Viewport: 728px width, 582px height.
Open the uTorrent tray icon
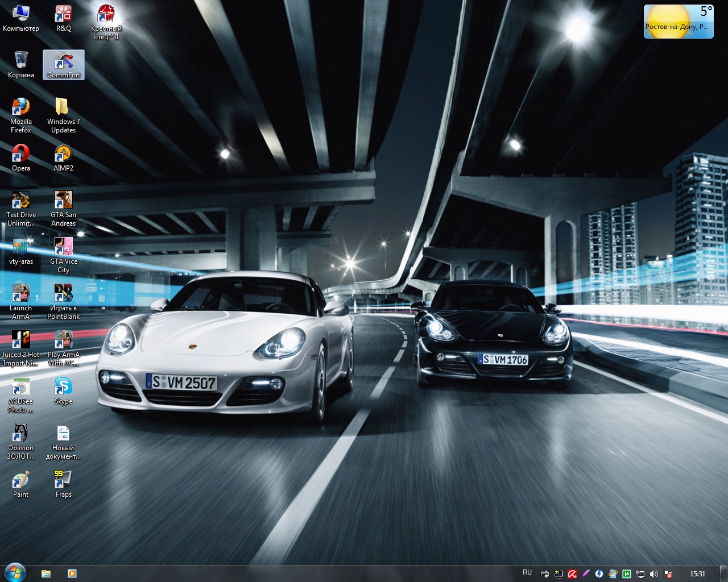(x=627, y=574)
